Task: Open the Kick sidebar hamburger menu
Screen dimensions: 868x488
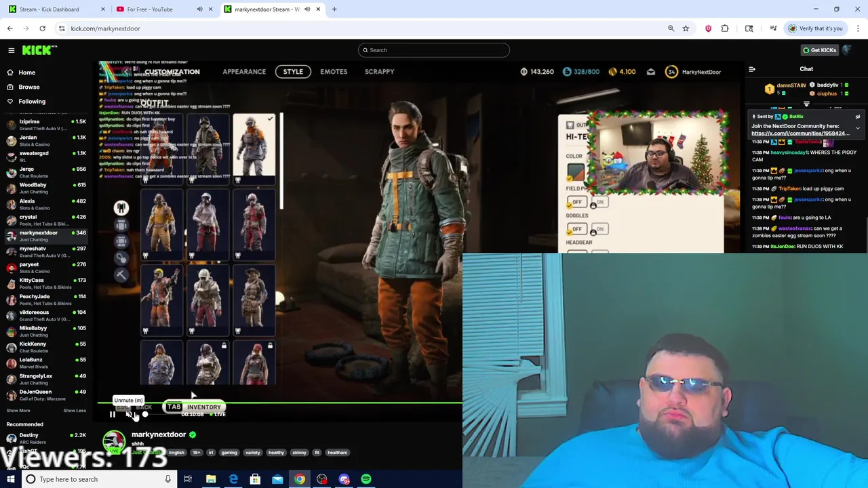Action: click(12, 50)
